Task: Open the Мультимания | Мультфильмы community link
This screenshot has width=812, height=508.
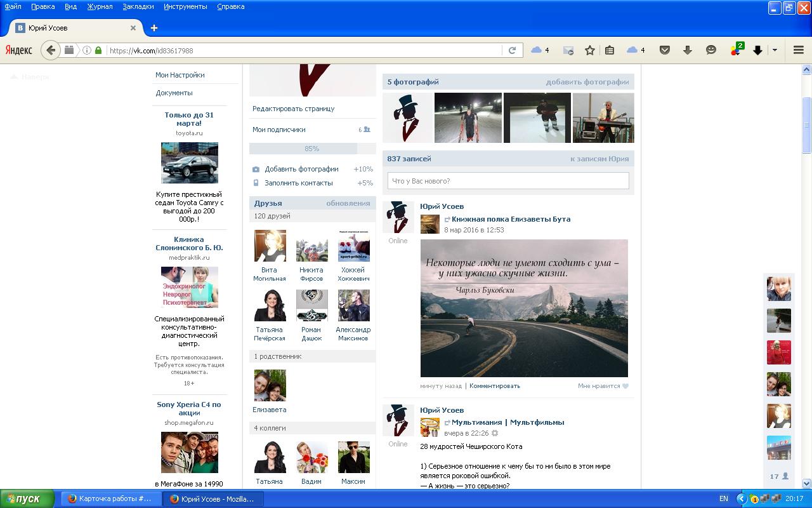Action: tap(507, 422)
